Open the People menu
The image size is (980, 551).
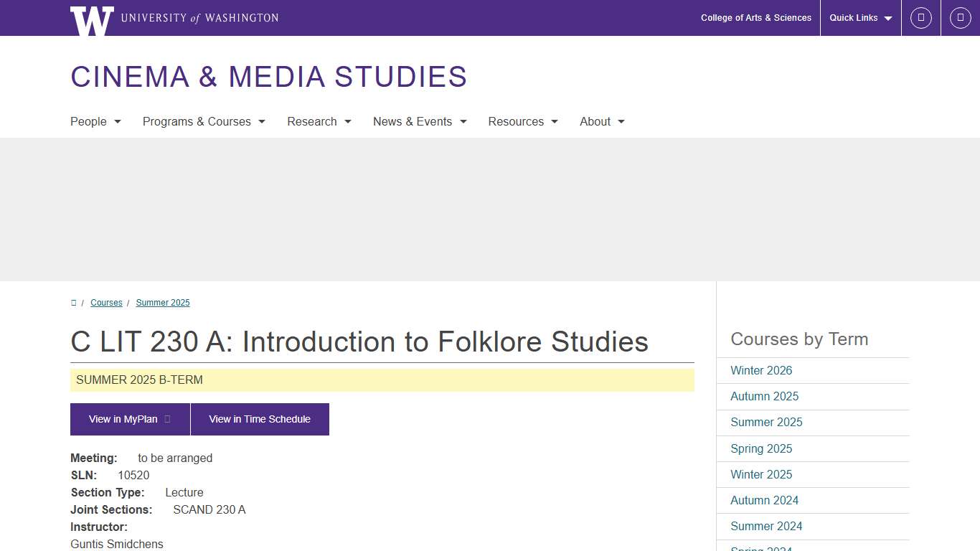(x=95, y=121)
